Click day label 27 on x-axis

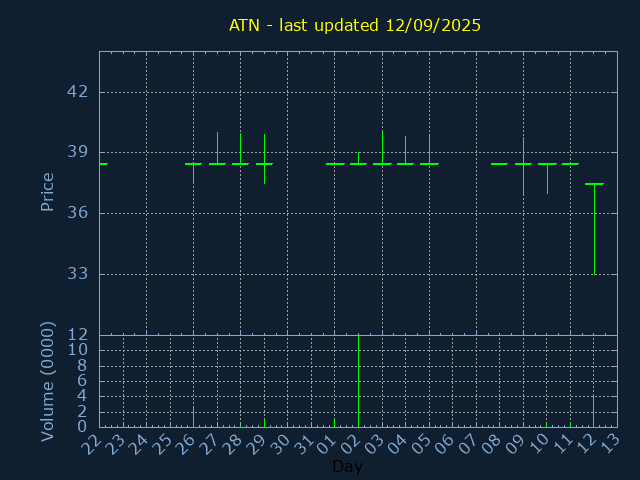point(209,444)
